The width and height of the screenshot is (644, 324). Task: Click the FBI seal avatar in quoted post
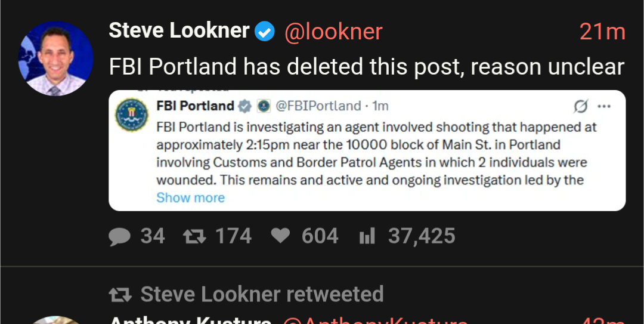[x=132, y=115]
